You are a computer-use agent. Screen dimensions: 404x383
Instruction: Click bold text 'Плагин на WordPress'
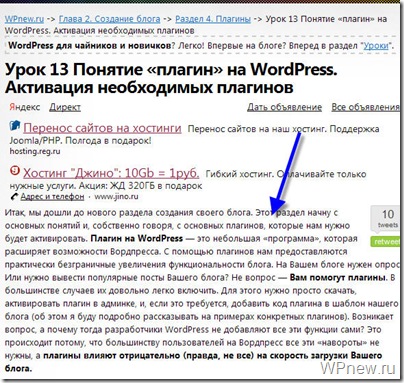click(x=137, y=238)
